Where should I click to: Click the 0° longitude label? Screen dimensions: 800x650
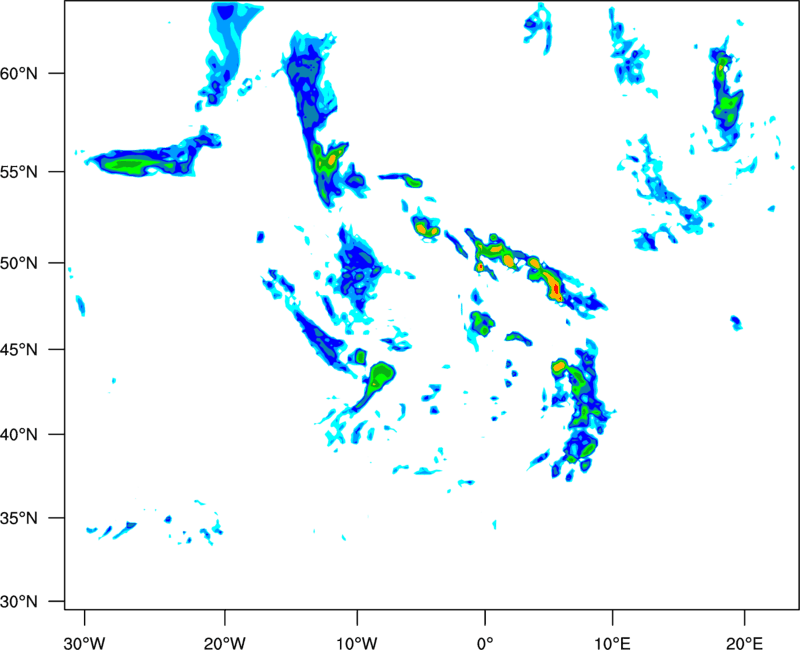tap(485, 643)
